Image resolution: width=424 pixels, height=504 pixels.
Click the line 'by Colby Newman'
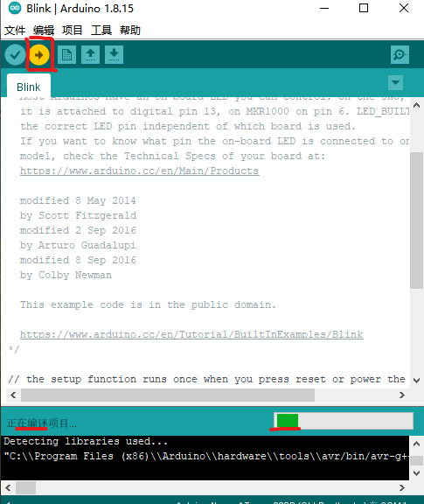(66, 275)
